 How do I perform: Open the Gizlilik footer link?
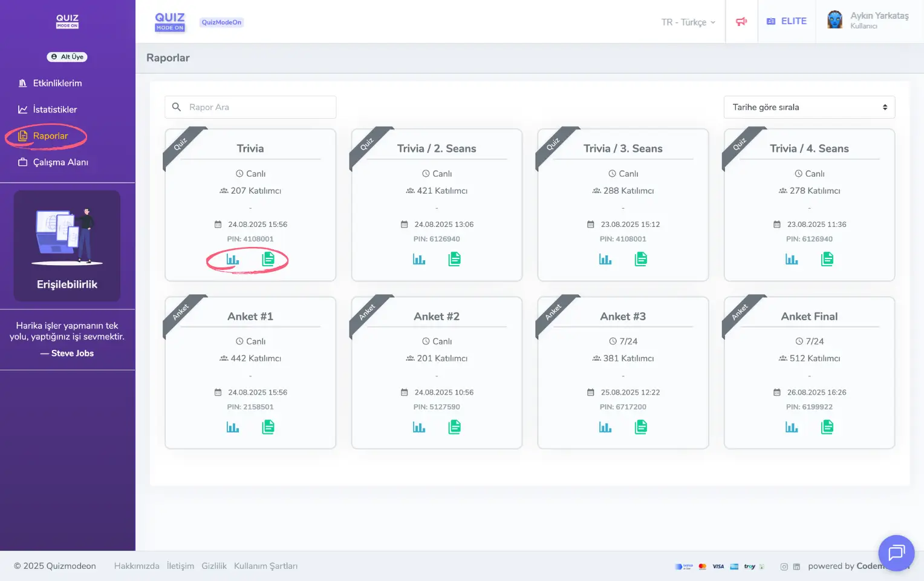click(x=214, y=566)
